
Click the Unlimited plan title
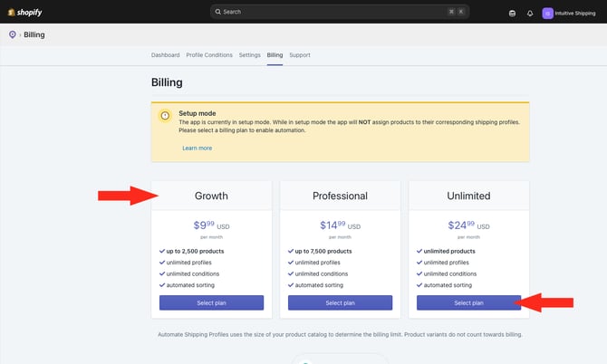468,196
